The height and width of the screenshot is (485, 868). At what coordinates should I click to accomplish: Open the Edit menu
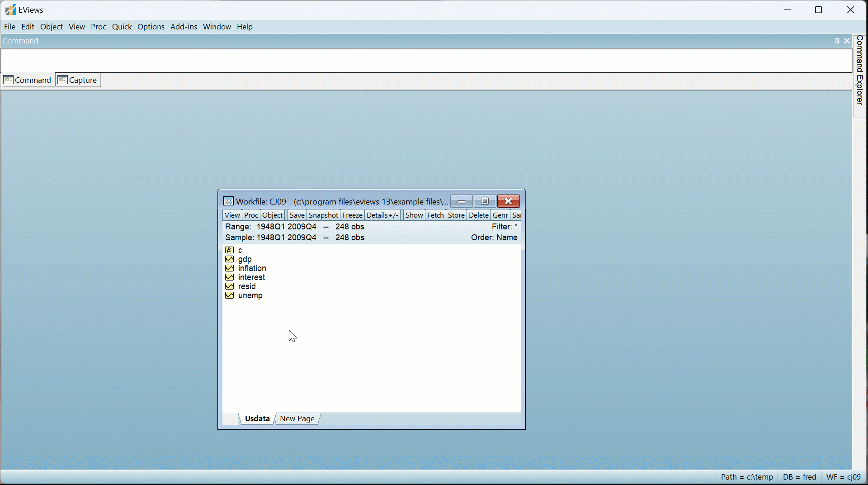[28, 27]
